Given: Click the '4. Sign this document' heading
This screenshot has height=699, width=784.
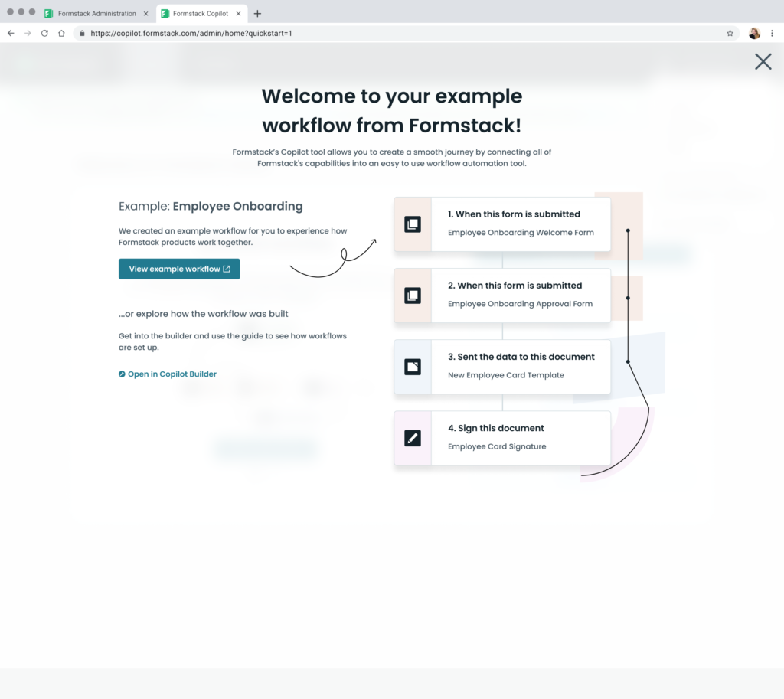Looking at the screenshot, I should pyautogui.click(x=495, y=428).
